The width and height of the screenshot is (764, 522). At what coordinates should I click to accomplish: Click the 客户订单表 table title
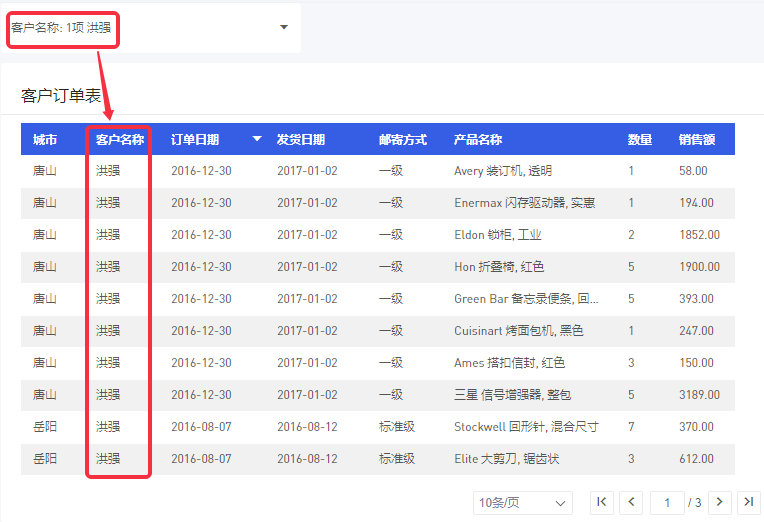click(x=61, y=96)
